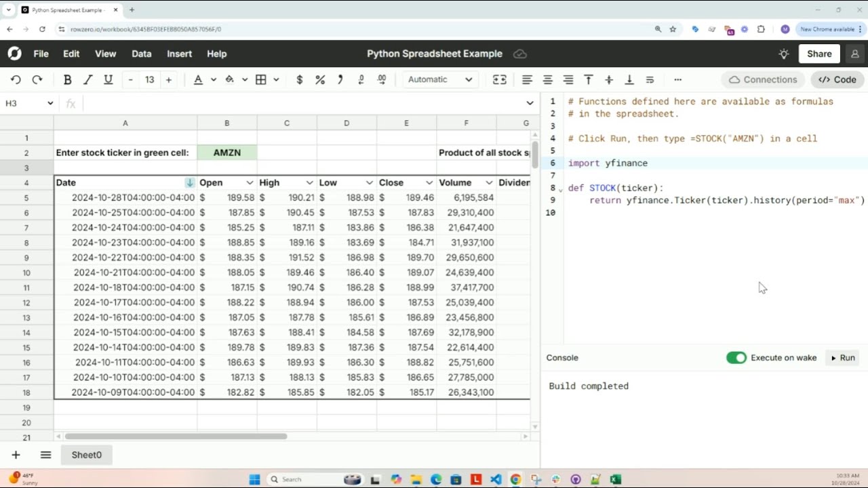The width and height of the screenshot is (868, 488).
Task: Align text right
Action: pos(568,80)
